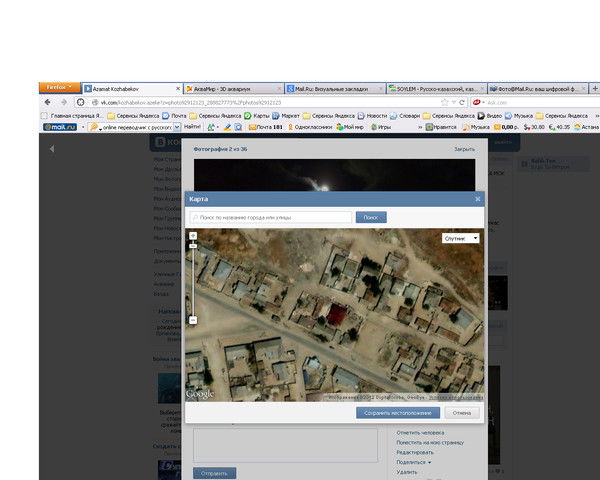Screen dimensions: 600x480
Task: Click the map zoom-in plus button
Action: tap(193, 236)
